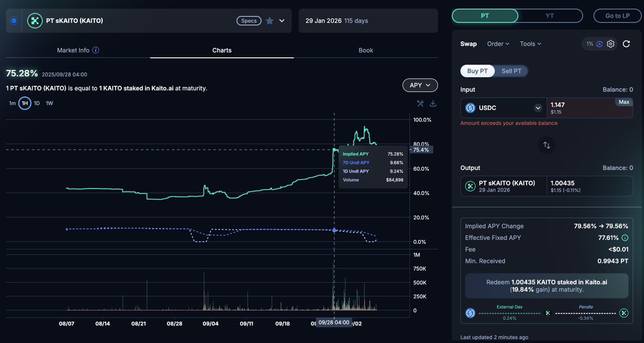Open the USDC input token selector

point(538,108)
